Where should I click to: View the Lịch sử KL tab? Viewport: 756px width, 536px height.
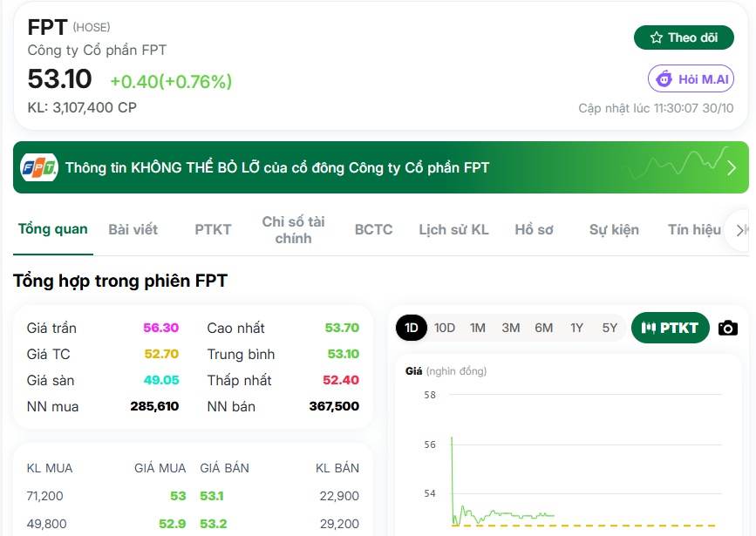tap(453, 229)
